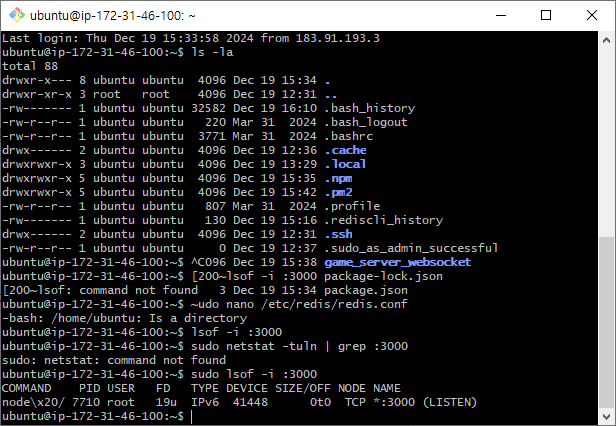616x426 pixels.
Task: Click the .rediscli_history file name
Action: pos(384,220)
